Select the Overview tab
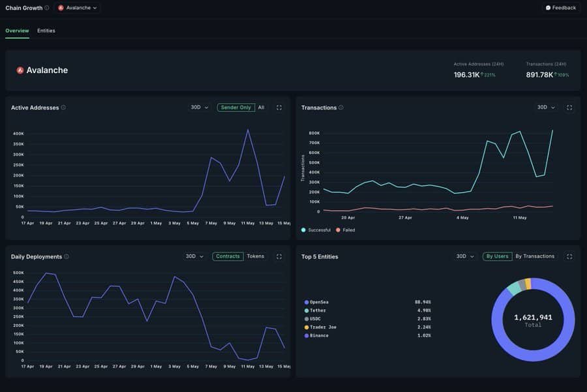Image resolution: width=587 pixels, height=392 pixels. 17,31
